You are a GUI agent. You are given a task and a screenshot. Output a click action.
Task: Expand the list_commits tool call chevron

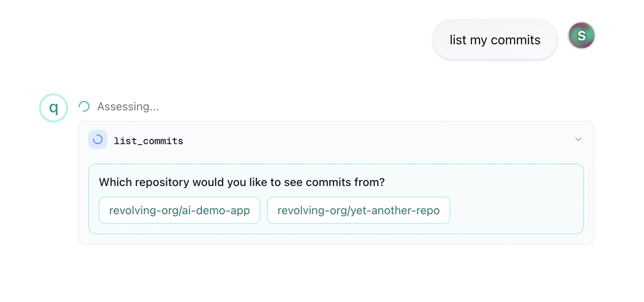[578, 139]
